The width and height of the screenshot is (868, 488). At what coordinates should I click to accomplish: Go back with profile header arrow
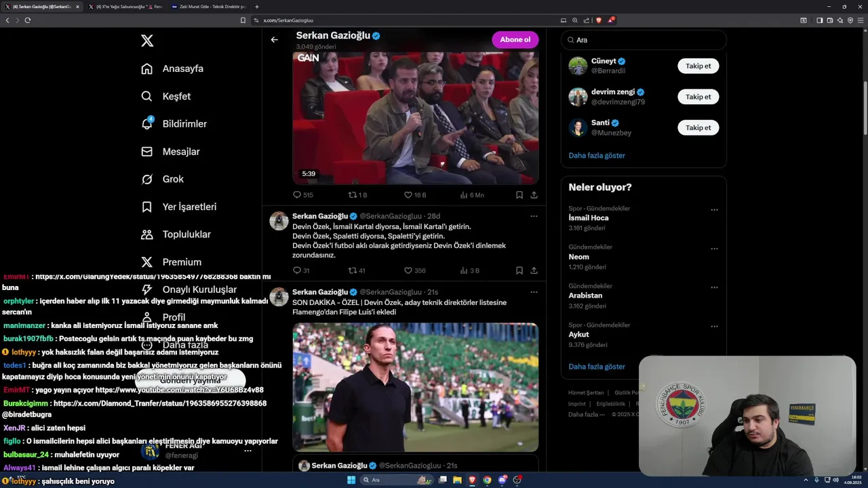click(274, 39)
